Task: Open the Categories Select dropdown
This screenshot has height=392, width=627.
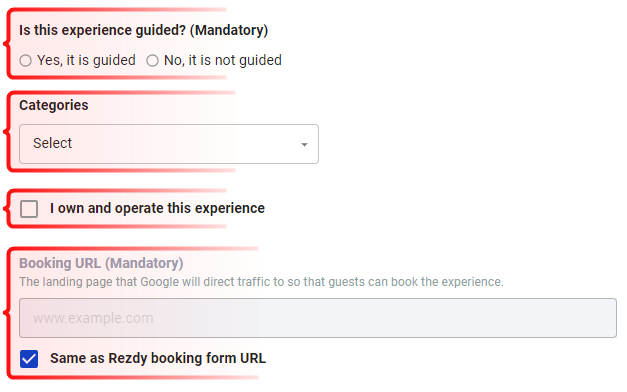Action: [169, 144]
